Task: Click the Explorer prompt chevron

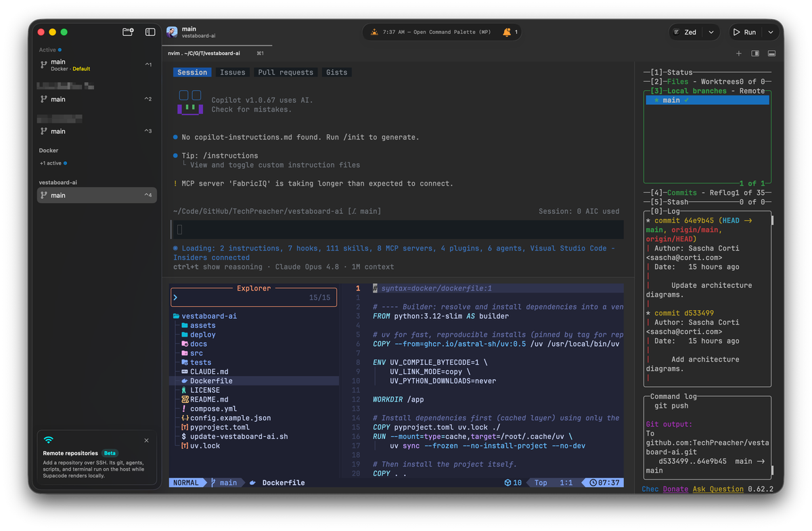Action: click(175, 297)
